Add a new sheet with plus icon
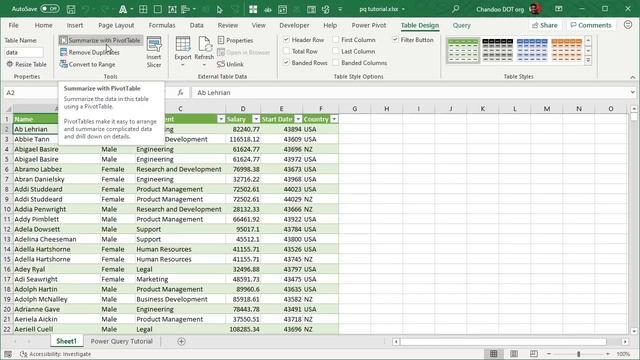640x360 pixels. pyautogui.click(x=181, y=341)
